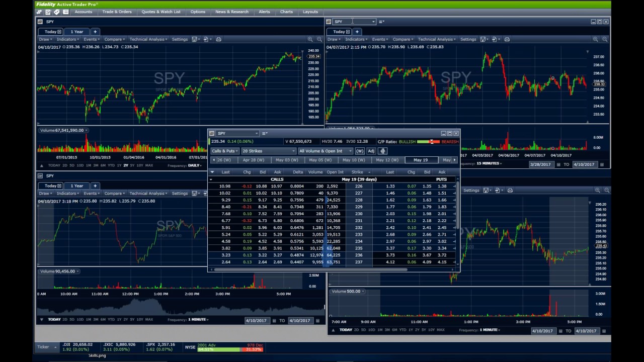The image size is (644, 362).
Task: Open Volume dropdown in top-left chart
Action: coord(87,130)
